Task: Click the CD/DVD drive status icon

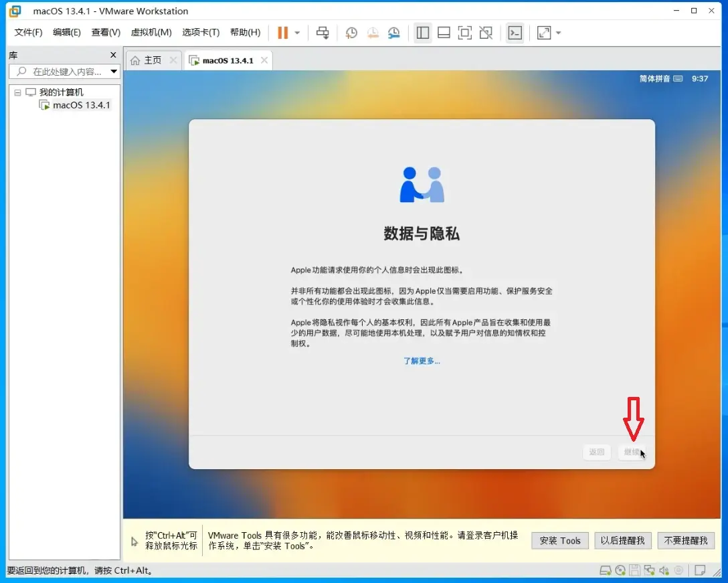Action: tap(620, 570)
